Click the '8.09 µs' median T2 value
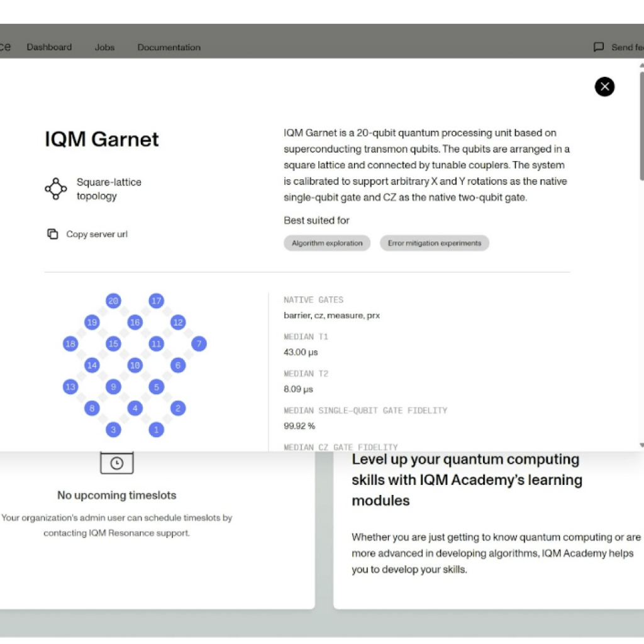The height and width of the screenshot is (644, 644). 298,389
